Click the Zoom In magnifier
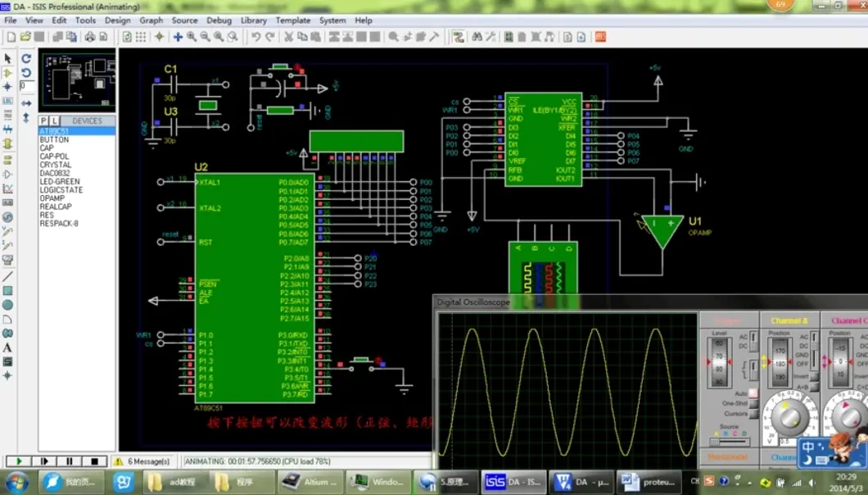 click(x=192, y=37)
